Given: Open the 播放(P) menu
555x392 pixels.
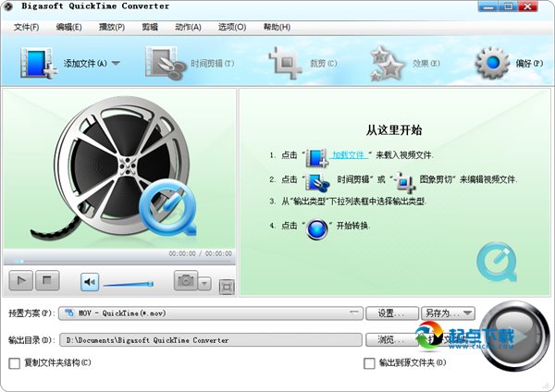Looking at the screenshot, I should pyautogui.click(x=112, y=27).
